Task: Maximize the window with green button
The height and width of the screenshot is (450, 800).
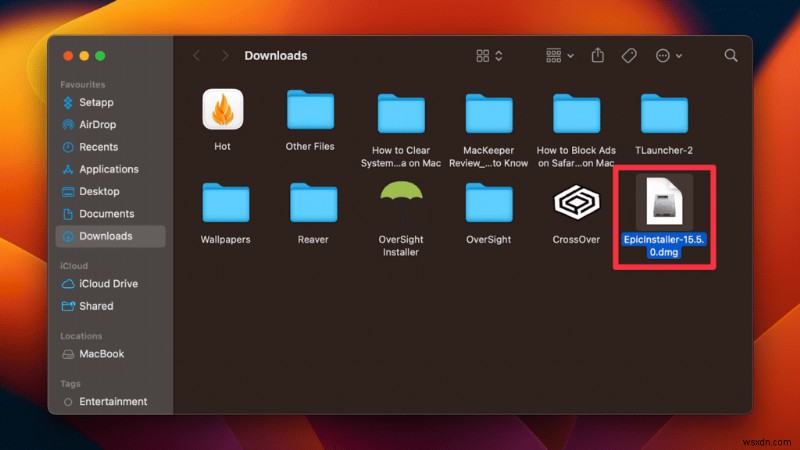Action: coord(101,56)
